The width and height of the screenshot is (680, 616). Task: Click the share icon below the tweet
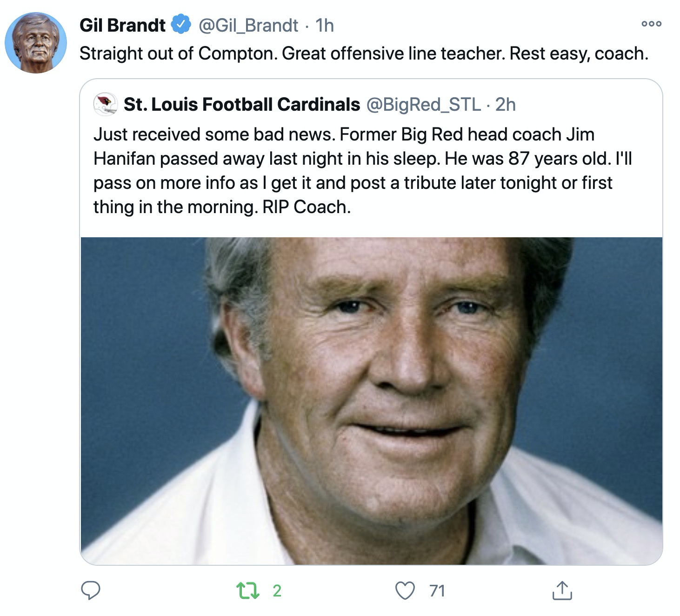click(x=562, y=590)
